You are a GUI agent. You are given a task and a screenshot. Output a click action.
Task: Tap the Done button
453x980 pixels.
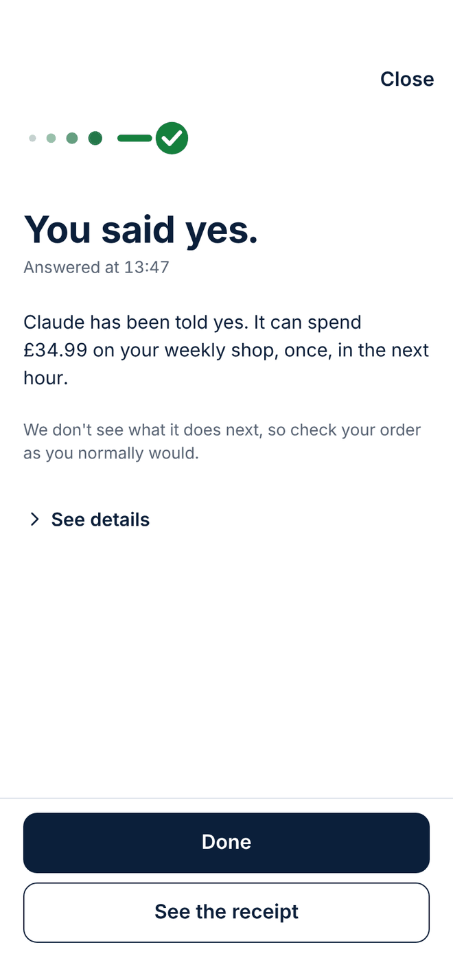coord(226,843)
